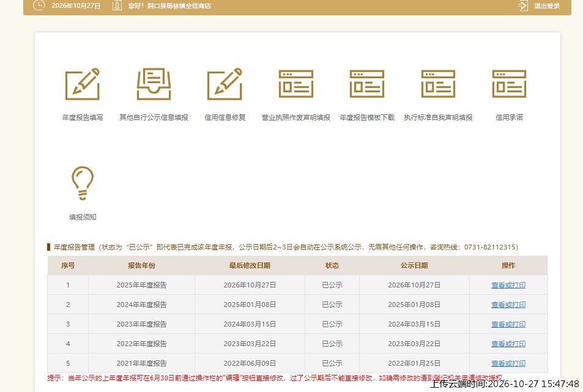This screenshot has width=583, height=392.
Task: Click the 已公示 status in row 3
Action: tap(332, 324)
